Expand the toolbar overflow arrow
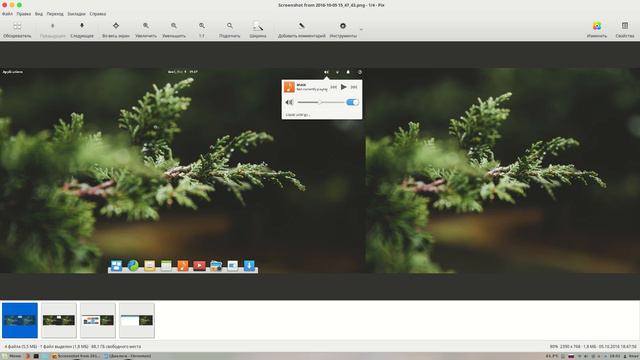Viewport: 640px width, 360px height. [361, 29]
